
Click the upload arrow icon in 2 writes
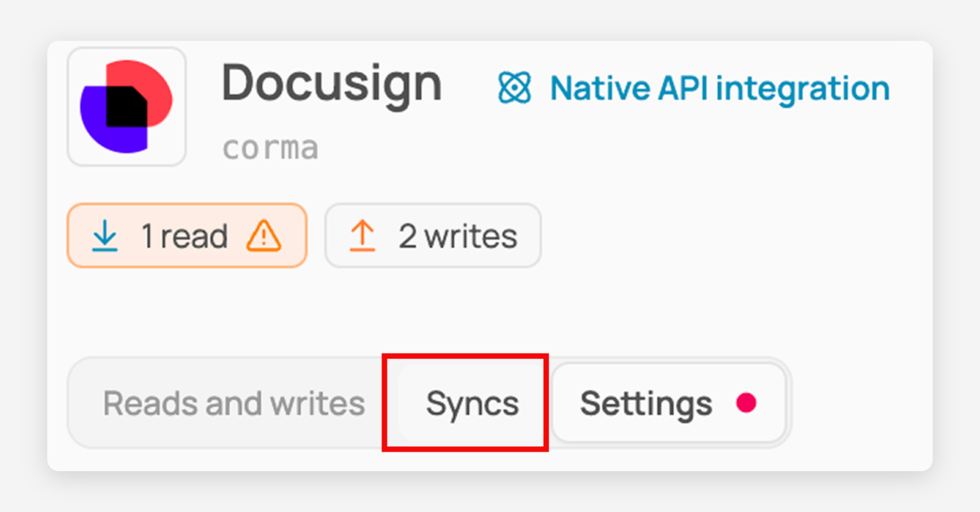[362, 236]
